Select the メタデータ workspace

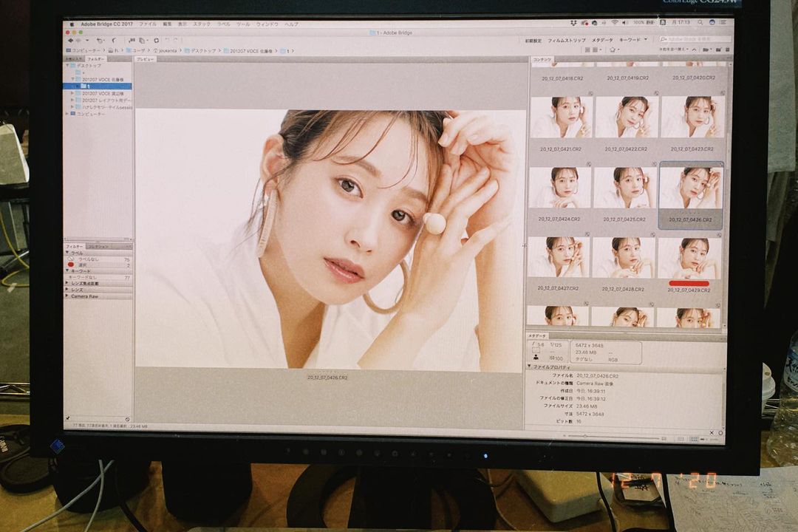pyautogui.click(x=602, y=40)
